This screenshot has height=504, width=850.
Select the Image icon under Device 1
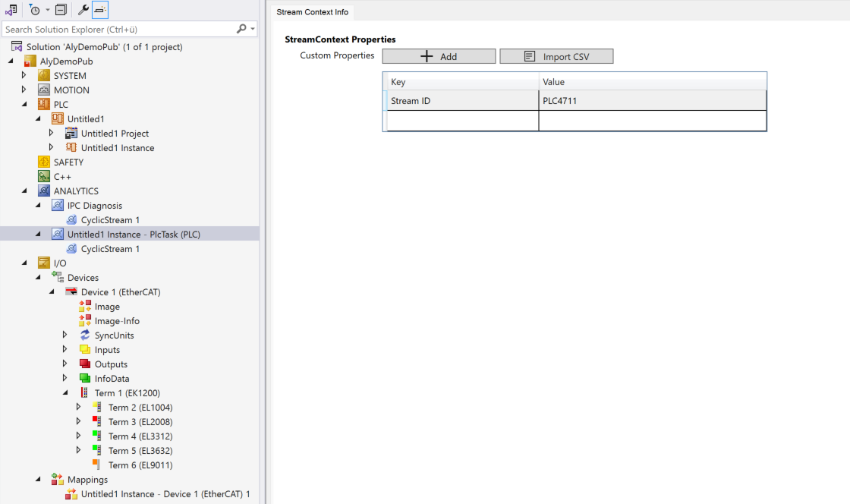tap(85, 306)
